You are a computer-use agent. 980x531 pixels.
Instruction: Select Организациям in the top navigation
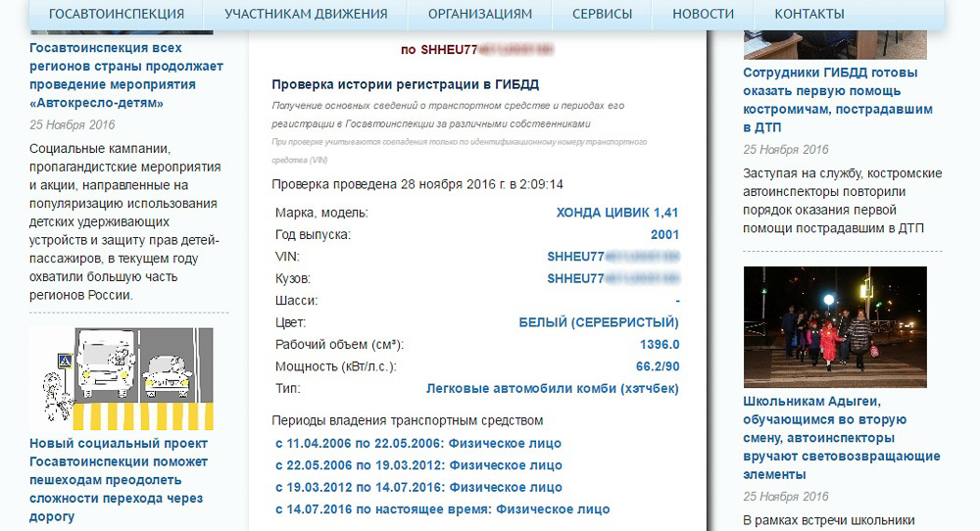479,14
